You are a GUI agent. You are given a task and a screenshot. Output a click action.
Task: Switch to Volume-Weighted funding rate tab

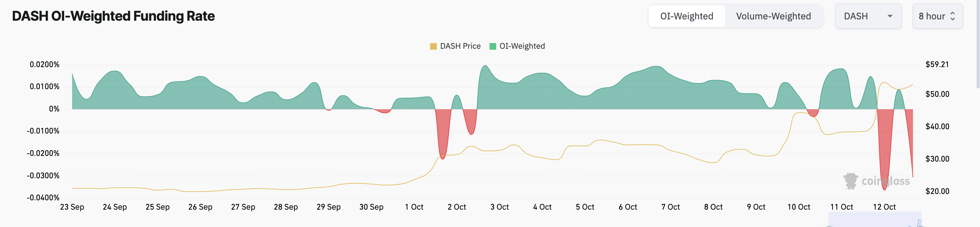tap(773, 16)
